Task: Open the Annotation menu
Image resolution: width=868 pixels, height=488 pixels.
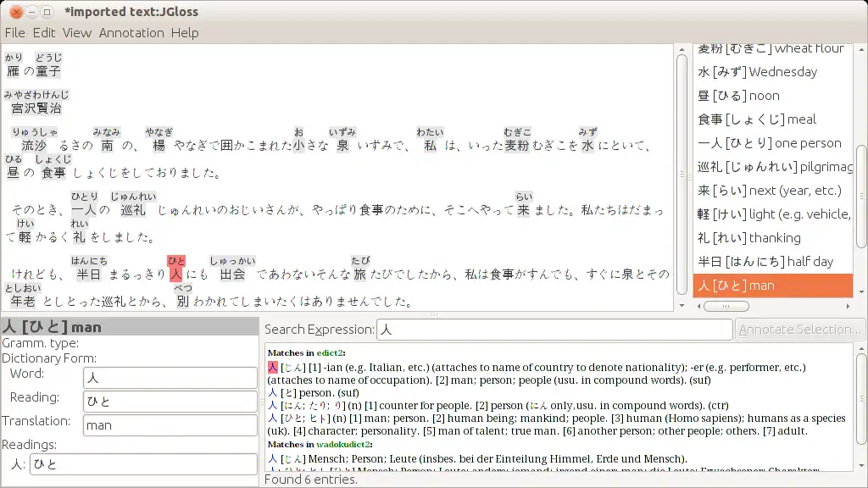Action: 131,33
